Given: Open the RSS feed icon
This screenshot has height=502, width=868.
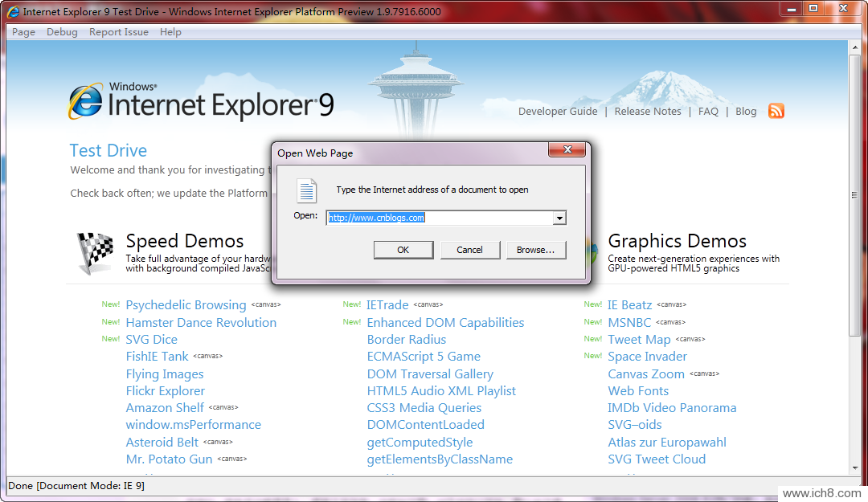Looking at the screenshot, I should 776,111.
